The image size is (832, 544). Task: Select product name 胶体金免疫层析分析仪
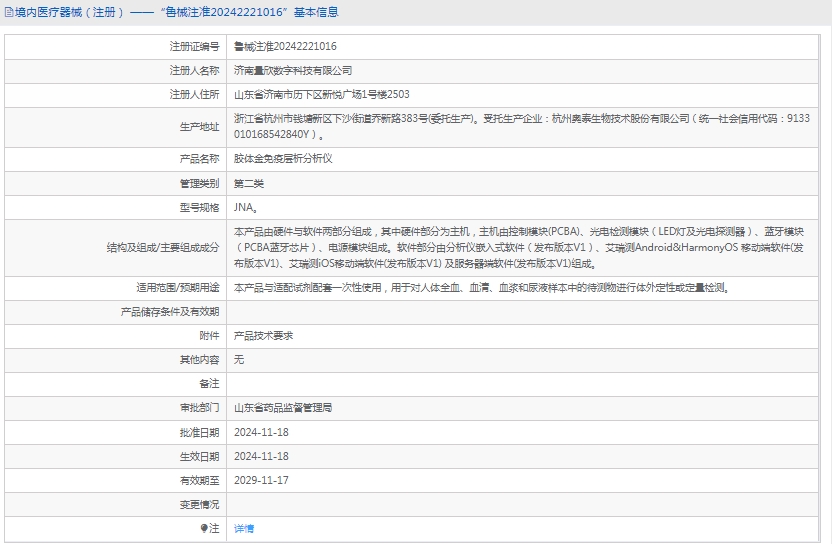point(283,158)
